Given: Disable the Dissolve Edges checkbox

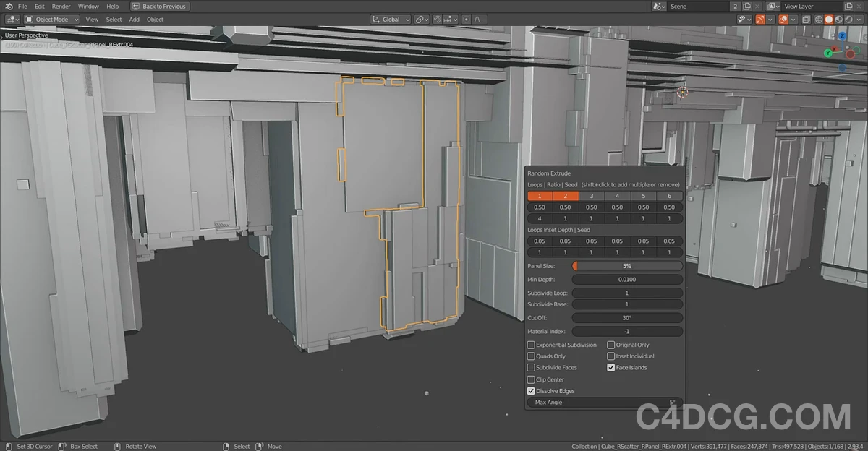Looking at the screenshot, I should click(x=531, y=390).
